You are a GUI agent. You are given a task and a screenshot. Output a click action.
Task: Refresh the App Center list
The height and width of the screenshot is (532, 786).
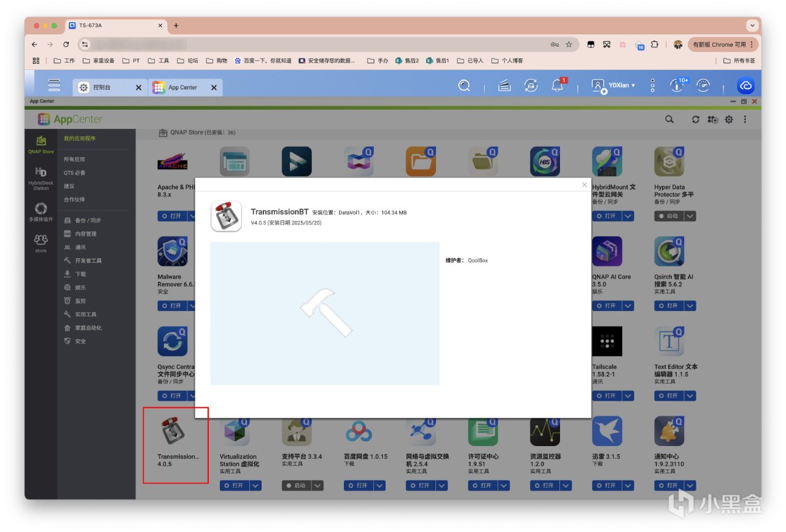coord(696,120)
